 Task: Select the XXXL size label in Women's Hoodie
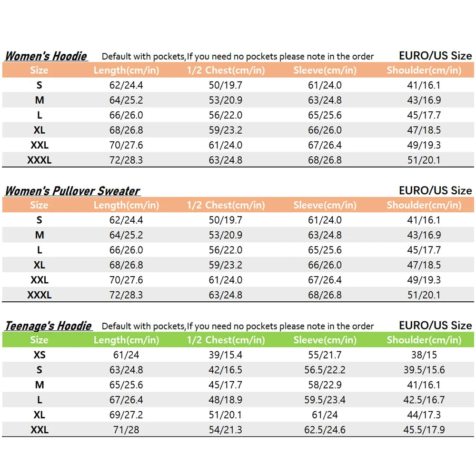[40, 160]
